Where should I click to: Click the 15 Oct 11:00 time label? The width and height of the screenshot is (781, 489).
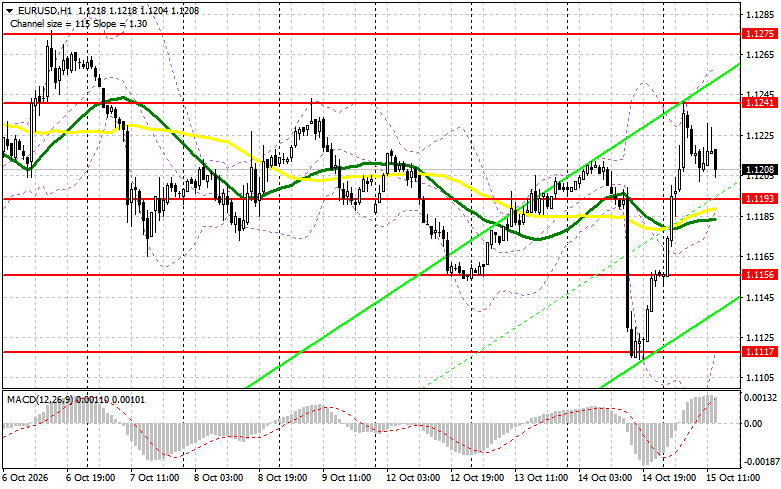(733, 478)
